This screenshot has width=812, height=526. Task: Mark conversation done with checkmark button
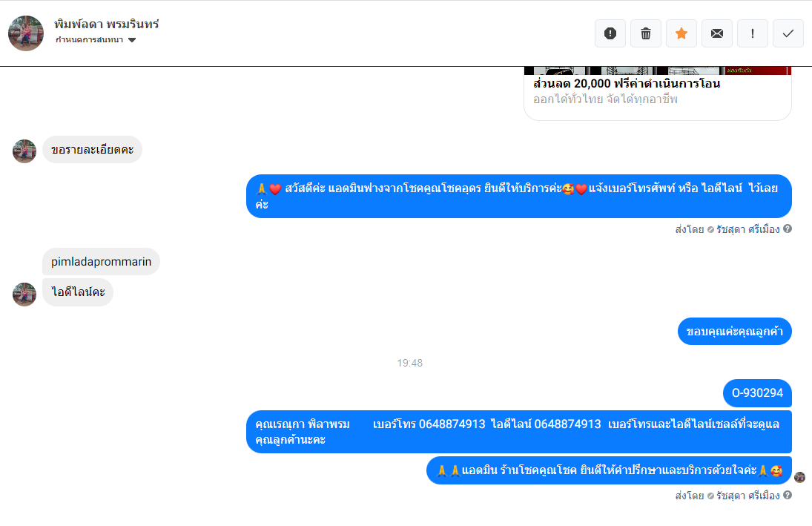pyautogui.click(x=788, y=33)
